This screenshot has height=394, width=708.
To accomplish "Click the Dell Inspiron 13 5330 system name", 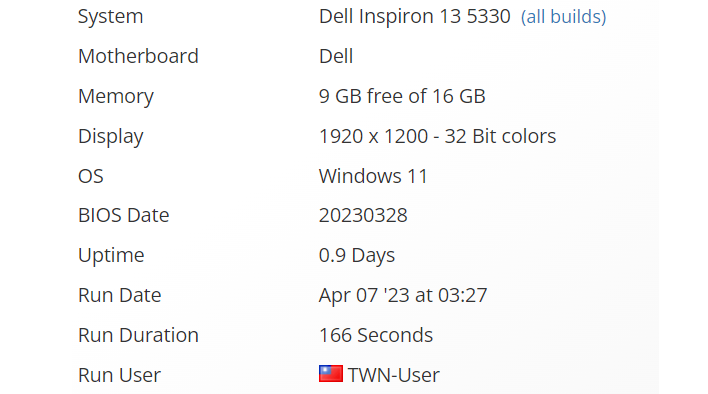I will [415, 17].
